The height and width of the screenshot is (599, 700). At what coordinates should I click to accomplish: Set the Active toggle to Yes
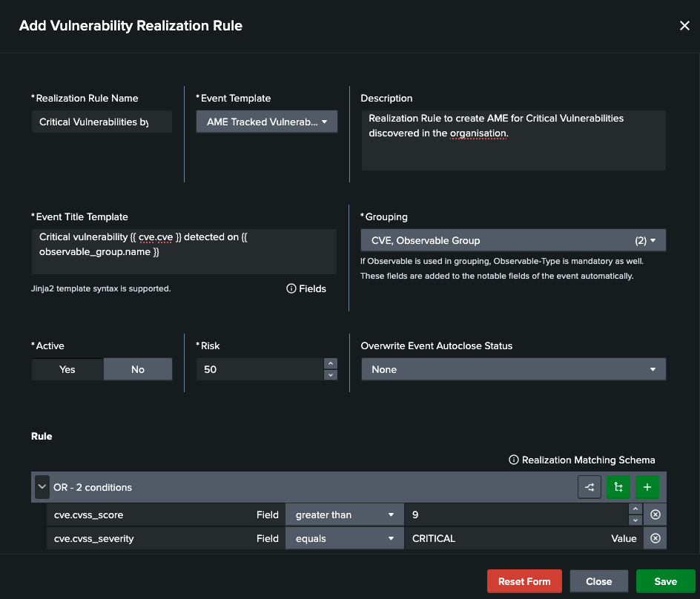67,368
